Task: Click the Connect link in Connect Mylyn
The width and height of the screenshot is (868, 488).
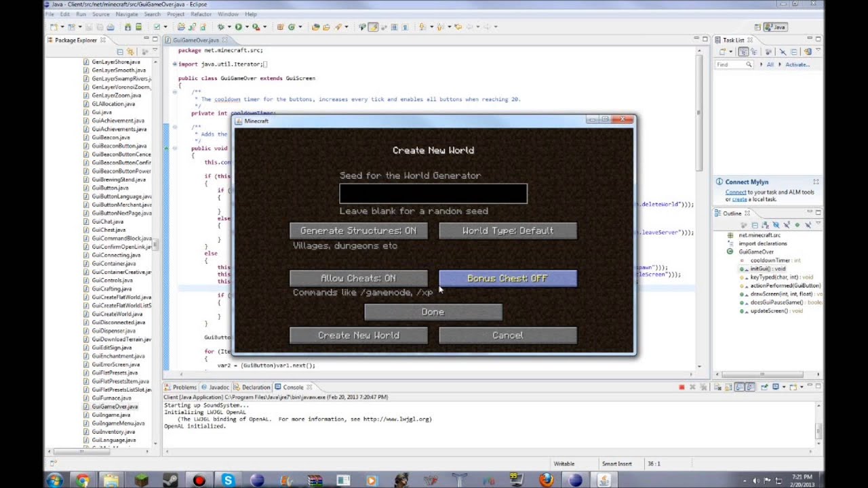Action: [736, 192]
